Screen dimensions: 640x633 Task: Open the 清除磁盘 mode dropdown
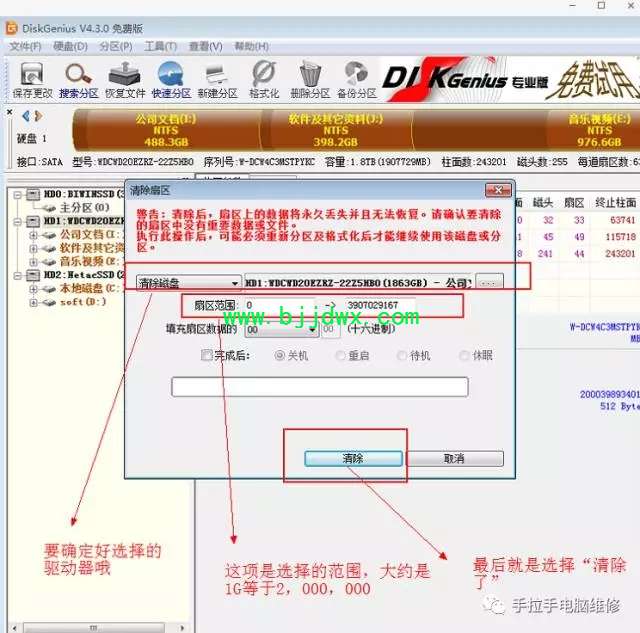[x=188, y=283]
